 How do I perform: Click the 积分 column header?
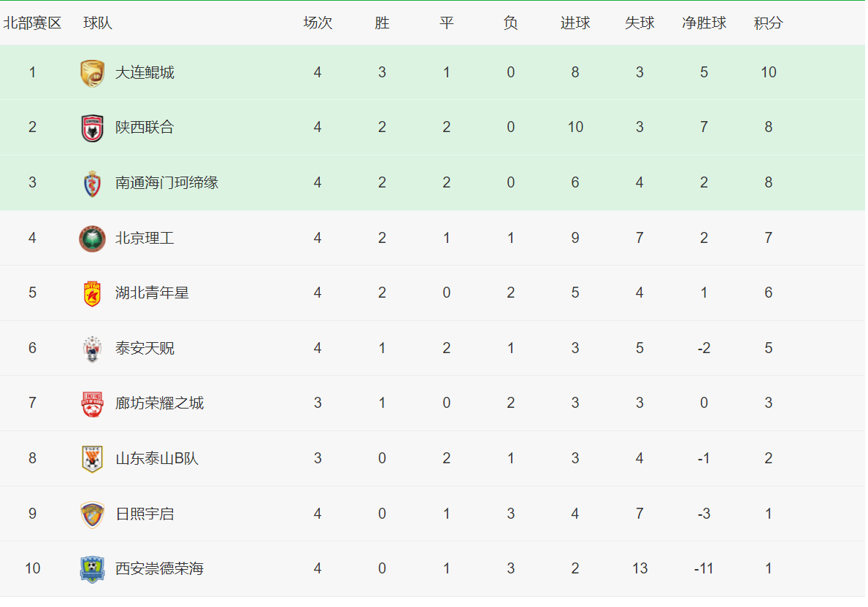769,23
